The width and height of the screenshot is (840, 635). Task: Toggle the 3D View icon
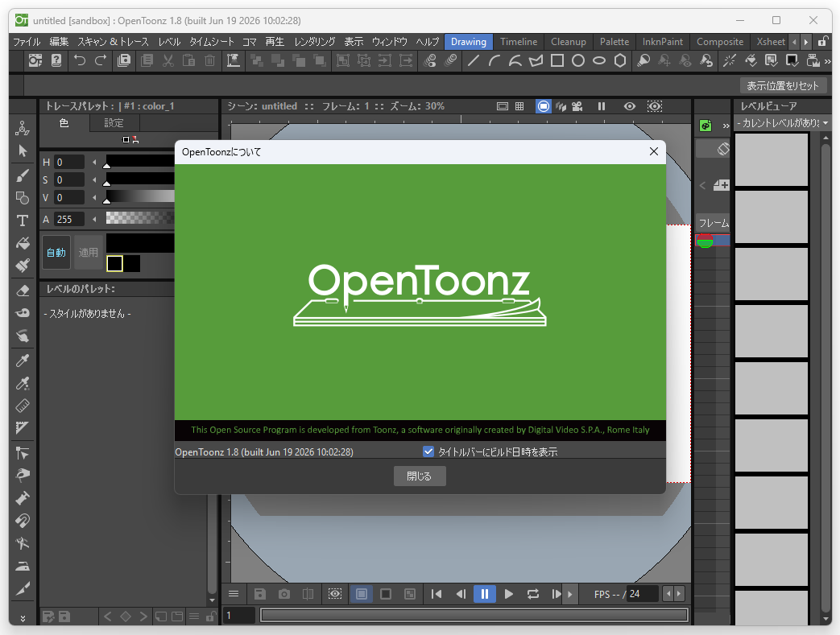click(x=561, y=106)
